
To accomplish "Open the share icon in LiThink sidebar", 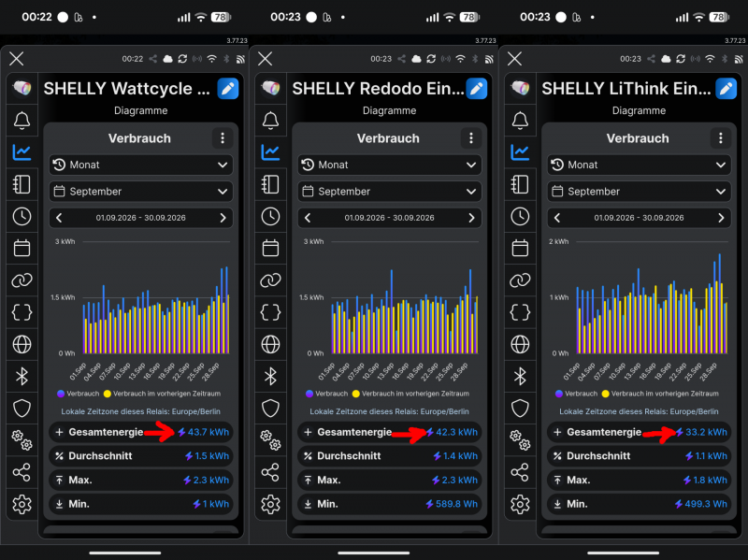I will [x=520, y=472].
